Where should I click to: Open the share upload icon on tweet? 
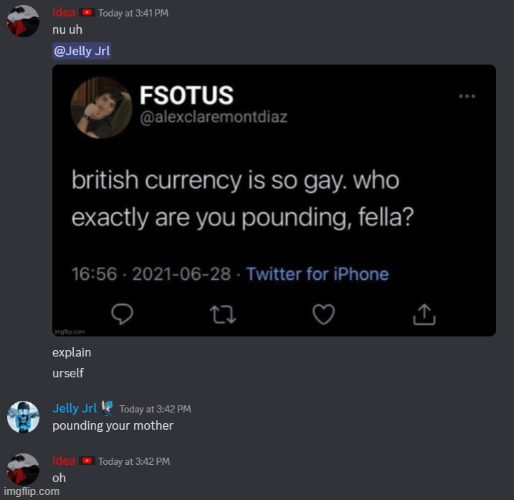[424, 314]
